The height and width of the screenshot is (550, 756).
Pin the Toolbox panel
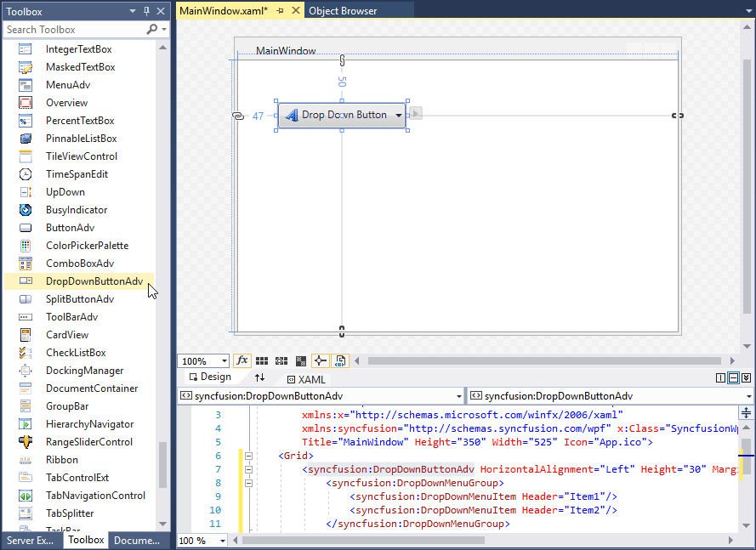(147, 10)
